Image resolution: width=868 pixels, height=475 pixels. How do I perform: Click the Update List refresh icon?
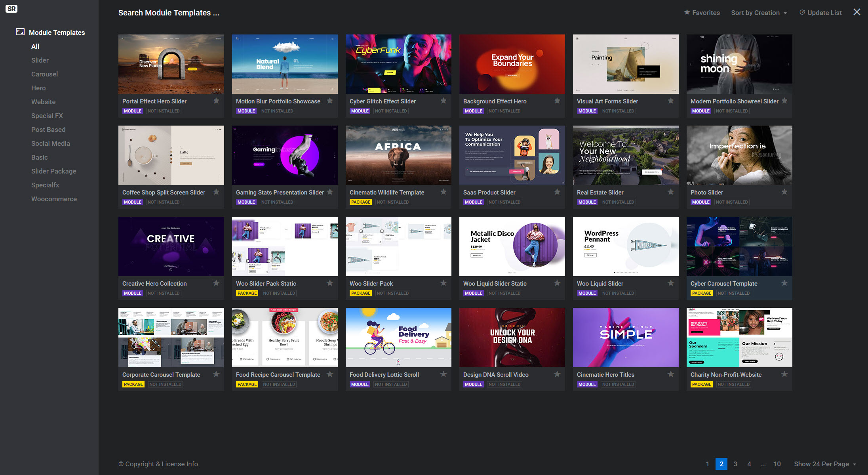pyautogui.click(x=802, y=13)
